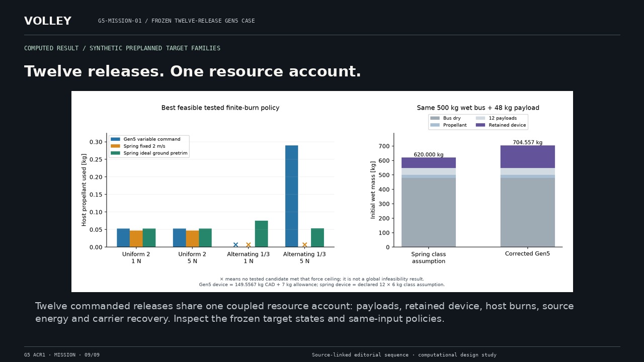Click the blue Gen5 bar in the Uniform 2 1 N group
This screenshot has height=362, width=644.
point(123,238)
